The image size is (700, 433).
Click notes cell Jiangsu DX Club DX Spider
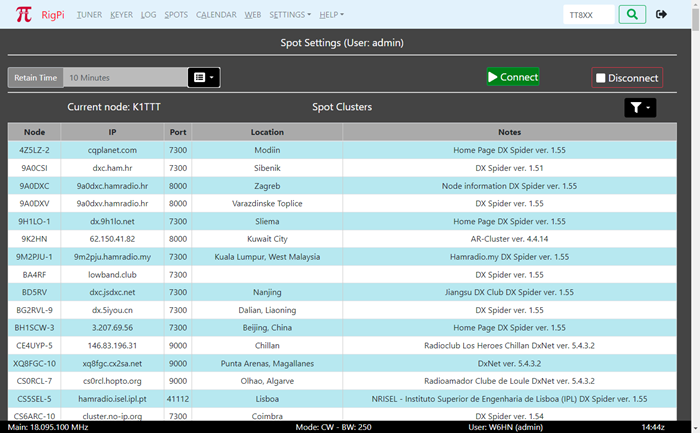[509, 292]
